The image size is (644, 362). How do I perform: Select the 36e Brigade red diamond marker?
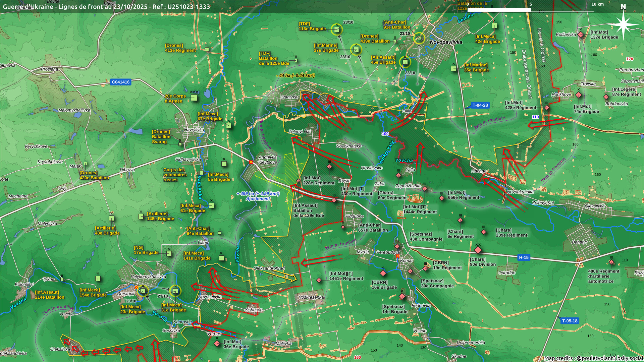(x=217, y=343)
